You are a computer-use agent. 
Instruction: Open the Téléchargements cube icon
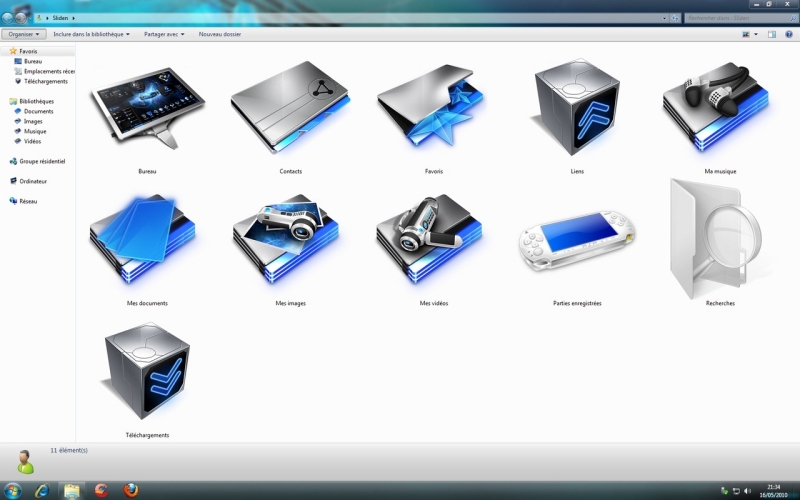tap(147, 371)
